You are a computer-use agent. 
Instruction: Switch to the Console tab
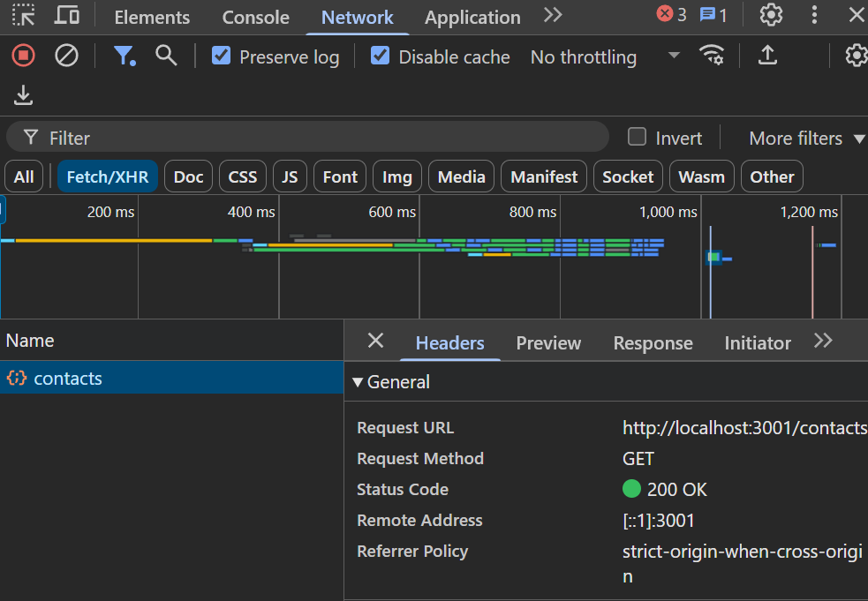(x=255, y=18)
